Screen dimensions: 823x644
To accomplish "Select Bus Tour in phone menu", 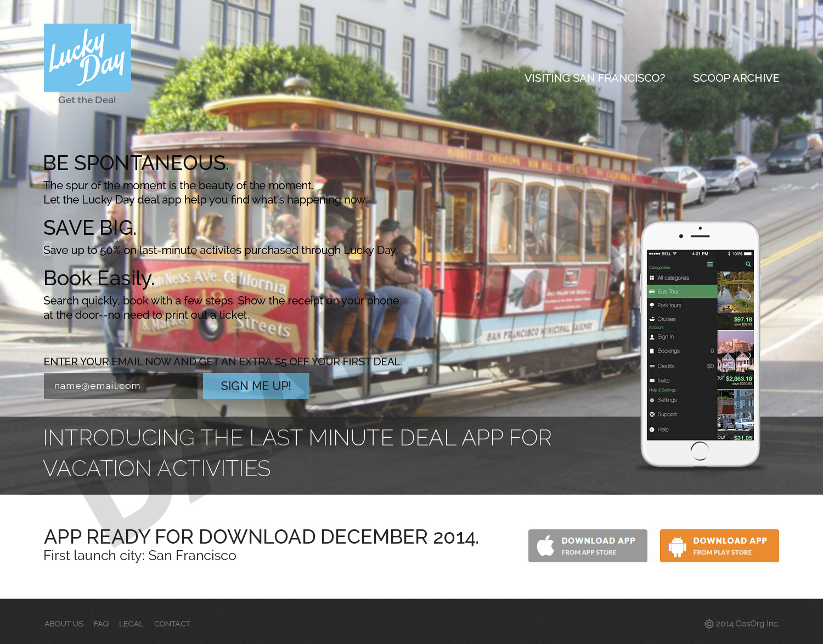I will pos(682,292).
